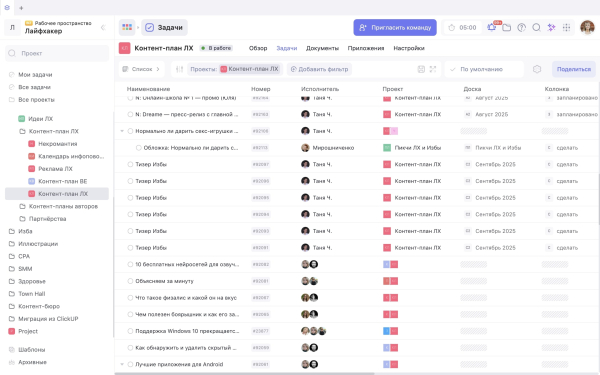Open the help question mark icon
Screen dimensions: 600x375
[522, 28]
